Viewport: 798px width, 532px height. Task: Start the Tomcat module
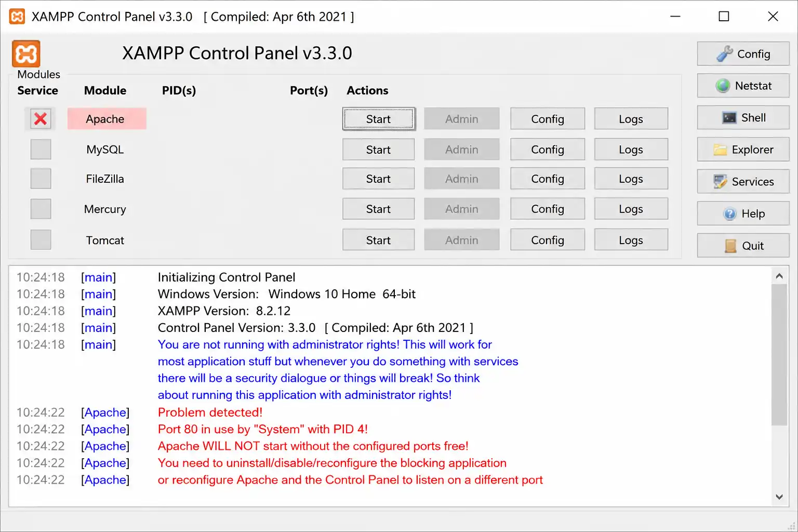tap(378, 240)
